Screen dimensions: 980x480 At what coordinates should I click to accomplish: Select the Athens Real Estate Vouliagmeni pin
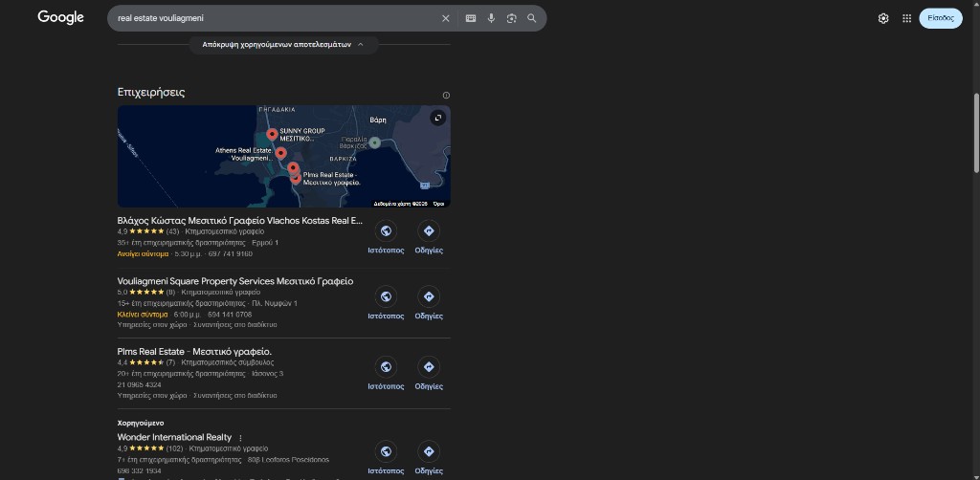coord(280,153)
